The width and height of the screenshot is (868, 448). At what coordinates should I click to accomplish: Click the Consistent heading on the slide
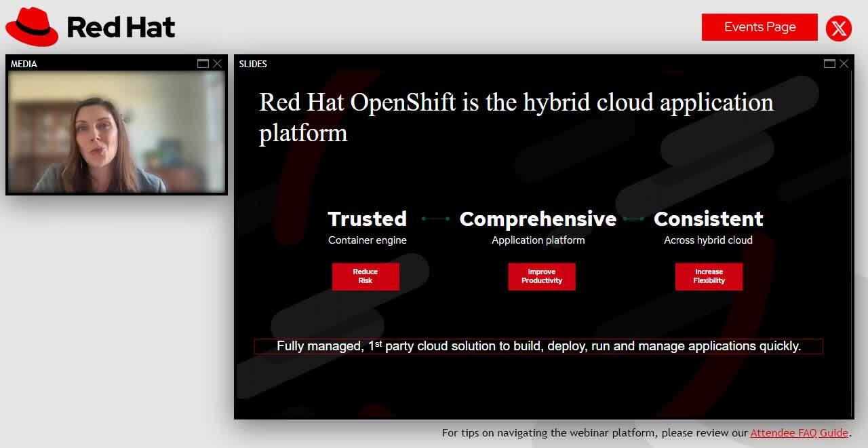click(708, 219)
